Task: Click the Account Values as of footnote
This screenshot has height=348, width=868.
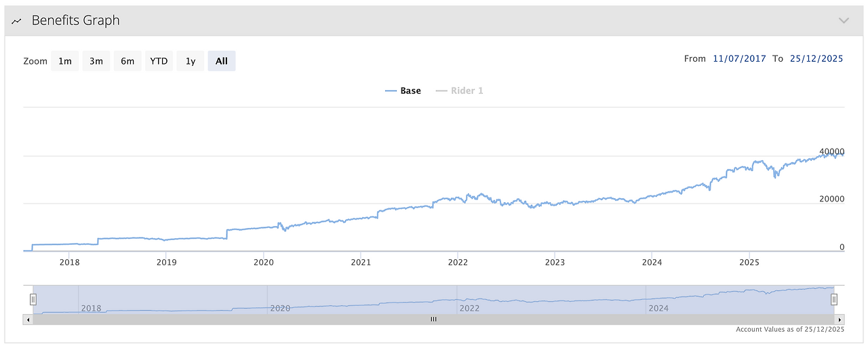Action: (790, 330)
